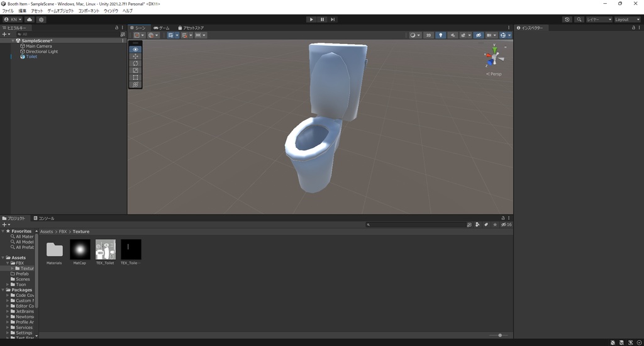Open the KN account dropdown
The height and width of the screenshot is (346, 644).
click(x=13, y=20)
